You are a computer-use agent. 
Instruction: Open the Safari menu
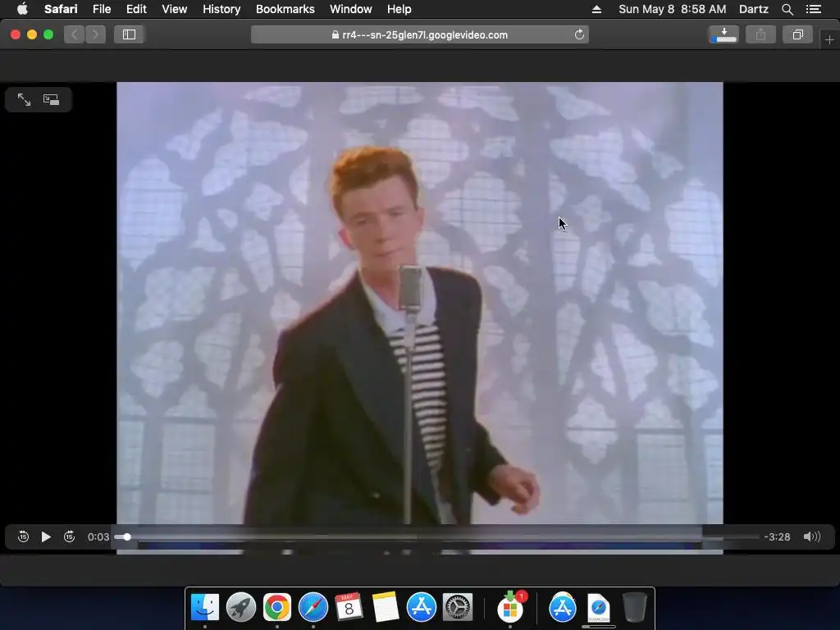pos(61,9)
